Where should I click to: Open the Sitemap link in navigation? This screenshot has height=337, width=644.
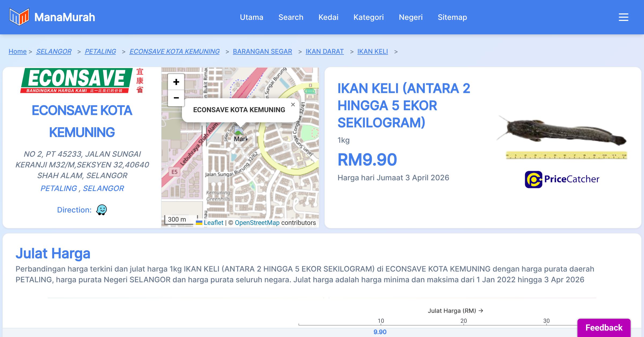point(452,17)
